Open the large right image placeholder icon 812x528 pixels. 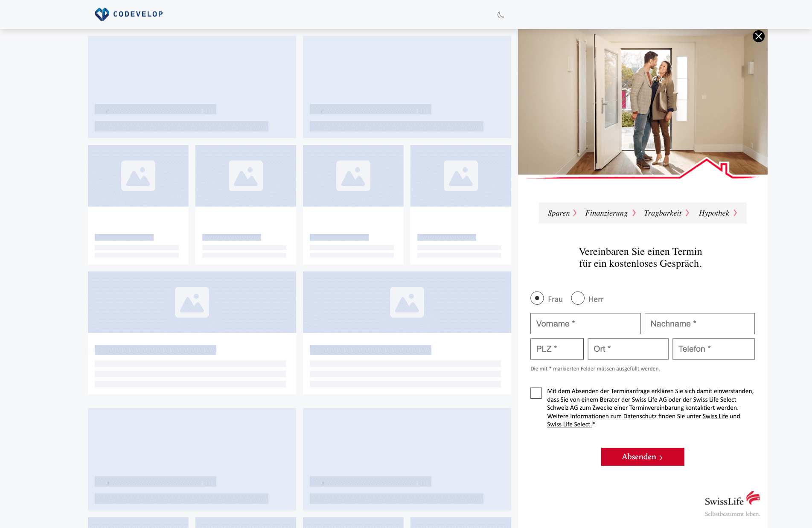pos(407,302)
